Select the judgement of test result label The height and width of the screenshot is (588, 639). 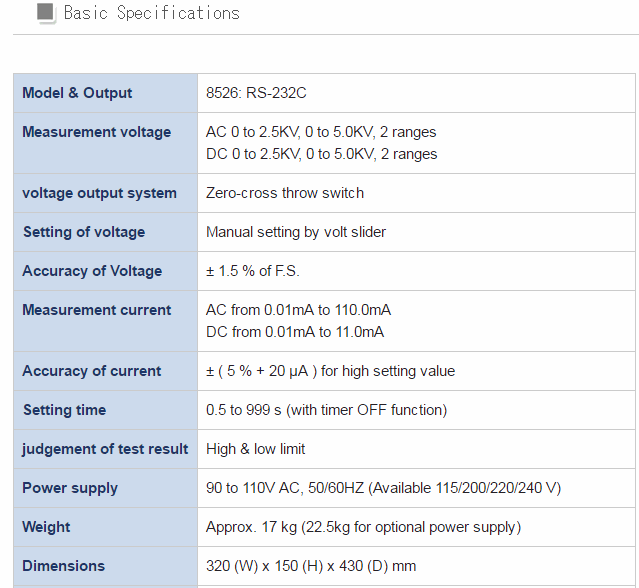pyautogui.click(x=105, y=449)
